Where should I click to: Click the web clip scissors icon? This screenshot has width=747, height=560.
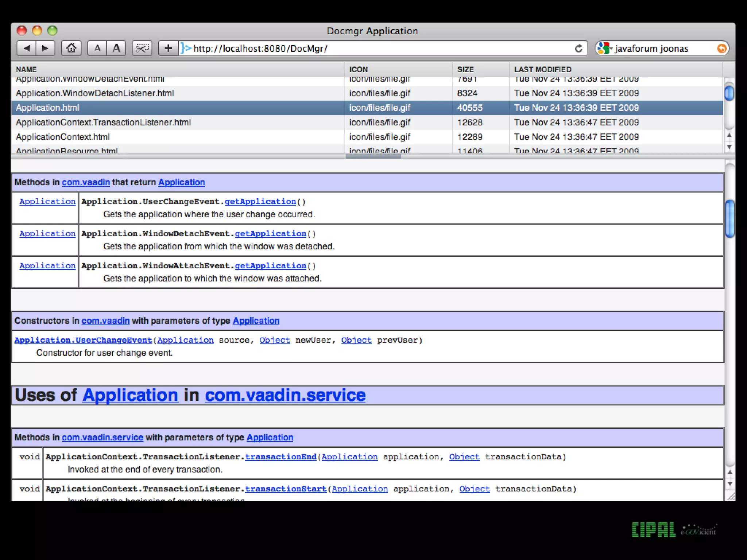[142, 48]
